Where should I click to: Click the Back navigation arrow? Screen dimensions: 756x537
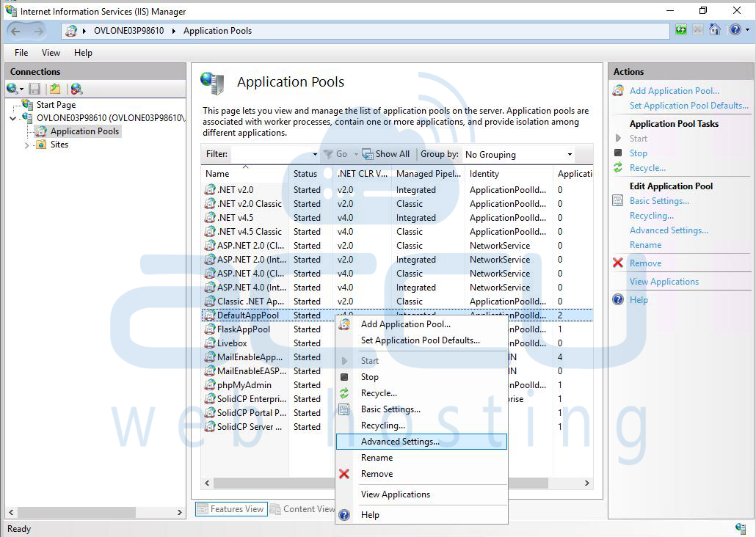pos(16,32)
